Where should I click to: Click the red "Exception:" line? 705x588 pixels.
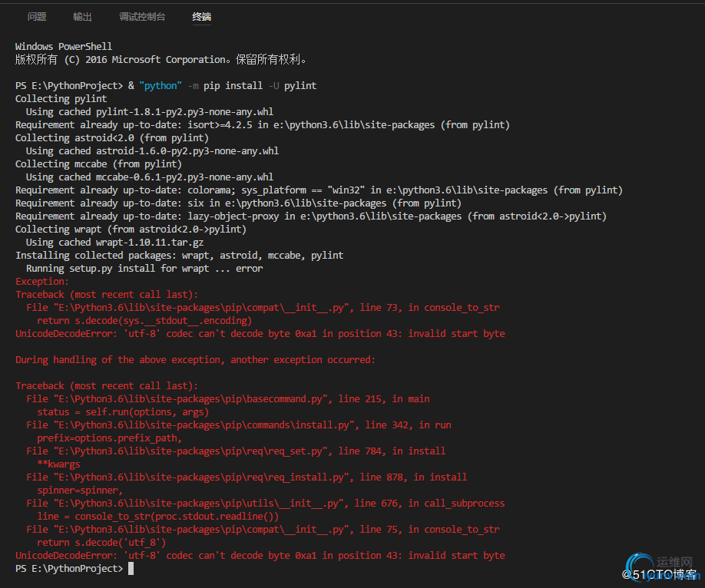42,281
